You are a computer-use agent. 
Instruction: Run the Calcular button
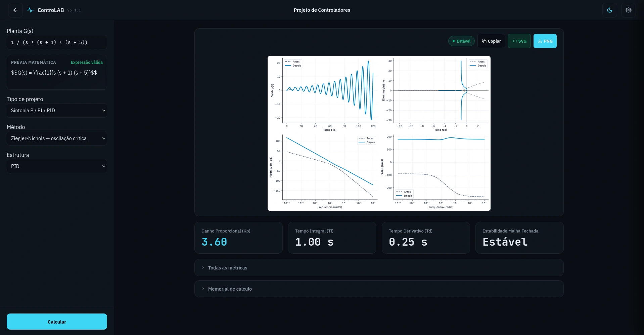tap(57, 322)
